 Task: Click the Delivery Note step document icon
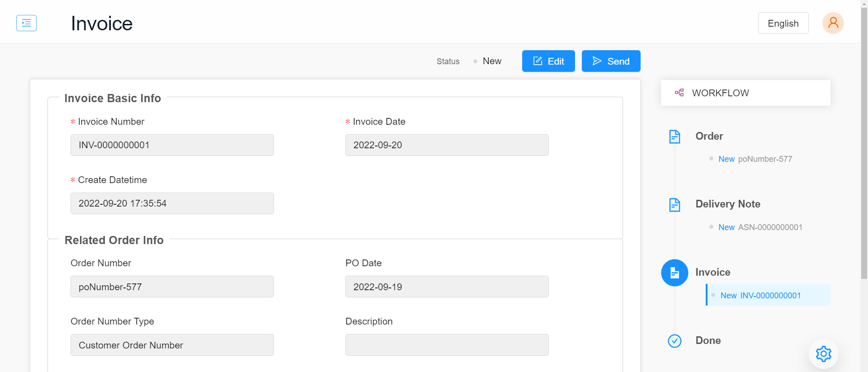[675, 205]
